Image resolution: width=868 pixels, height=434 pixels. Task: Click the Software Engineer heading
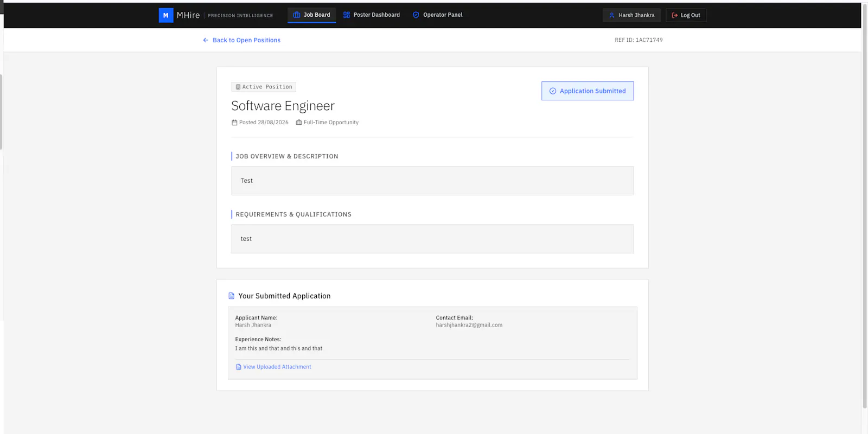pos(283,106)
